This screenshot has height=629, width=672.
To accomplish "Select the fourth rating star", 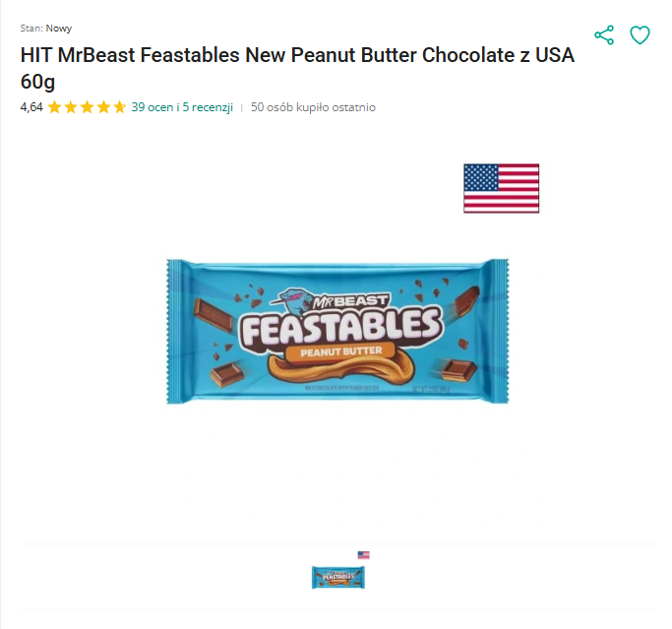I will pyautogui.click(x=103, y=106).
